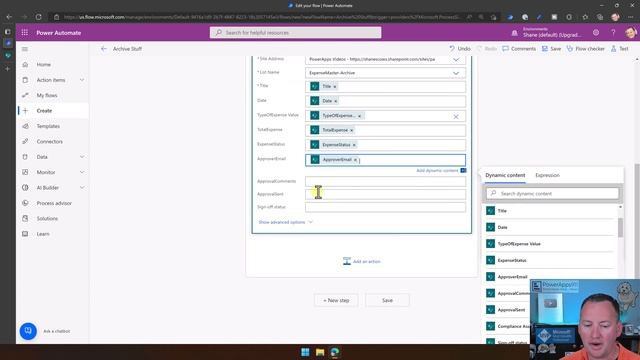Viewport: 640px width, 360px height.
Task: Switch to the Expression tab
Action: click(547, 175)
